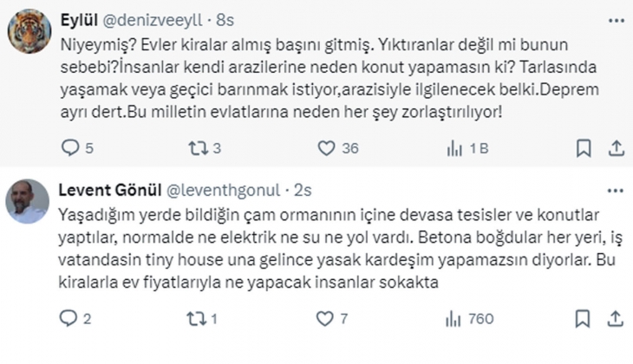Screen dimensions: 633x364
Task: View analytics of Levent Gönül's tweet
Action: coord(454,319)
